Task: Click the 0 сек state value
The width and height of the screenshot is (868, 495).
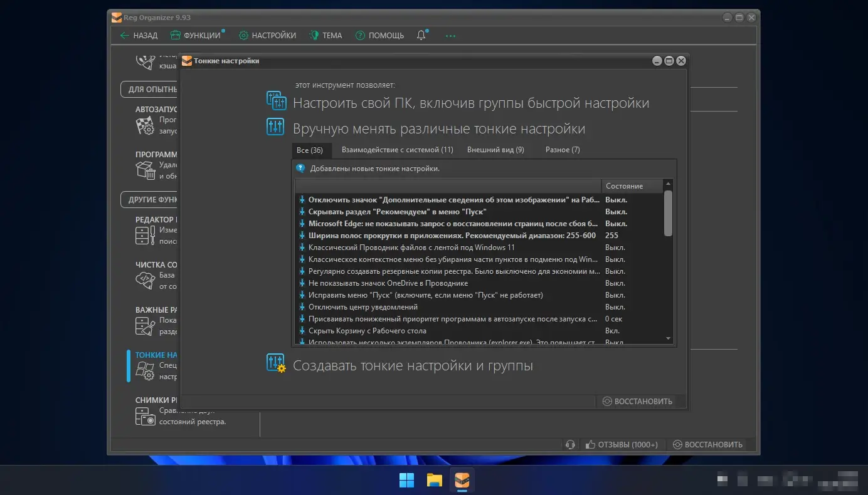Action: tap(613, 319)
